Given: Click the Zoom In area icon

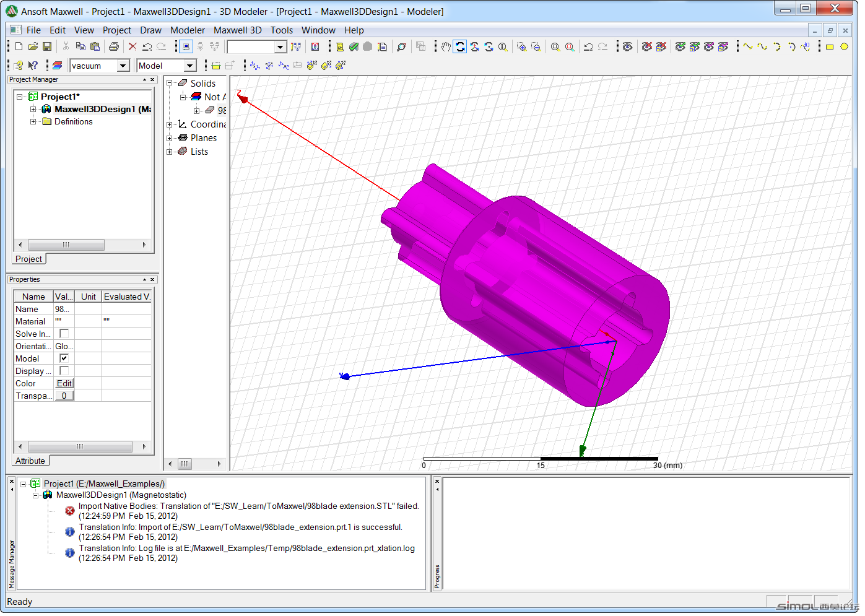Looking at the screenshot, I should tap(522, 46).
